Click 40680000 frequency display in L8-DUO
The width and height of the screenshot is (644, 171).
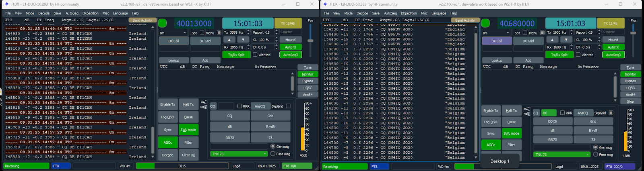[517, 23]
